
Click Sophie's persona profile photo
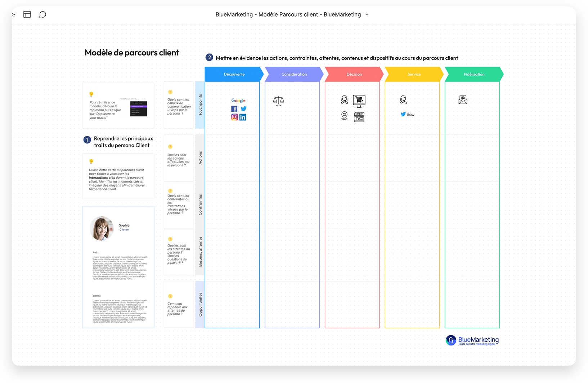[102, 228]
